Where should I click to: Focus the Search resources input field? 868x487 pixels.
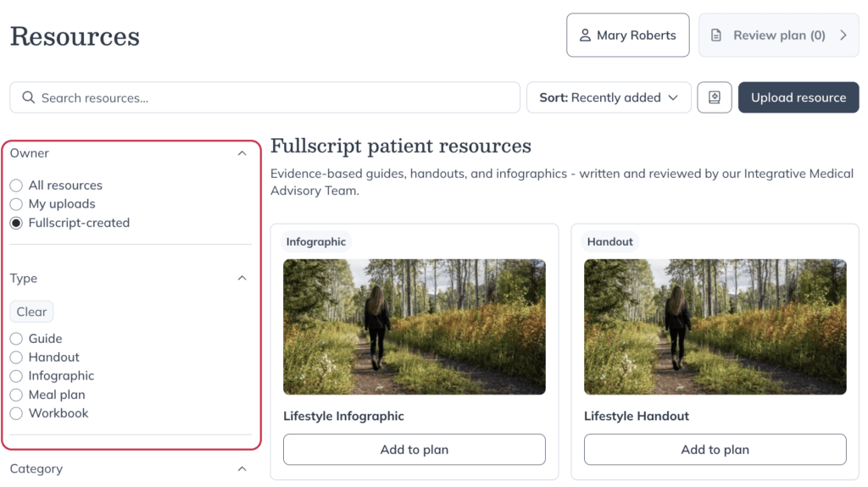pyautogui.click(x=264, y=97)
